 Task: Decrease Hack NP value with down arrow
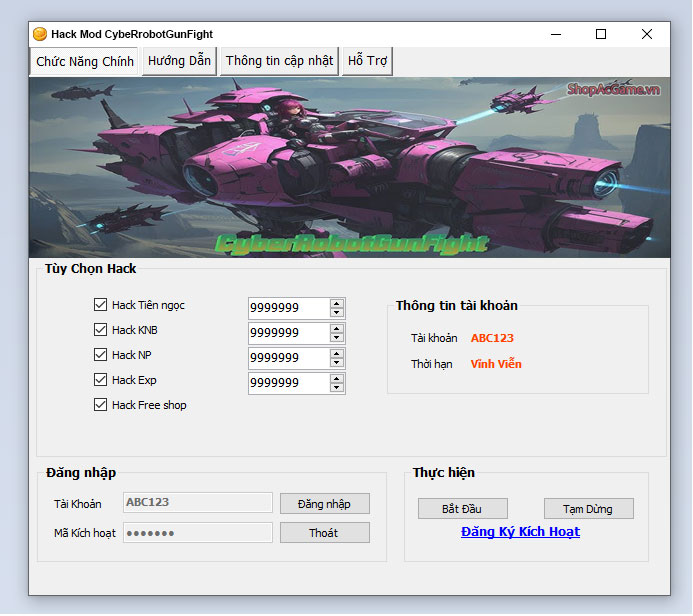coord(337,363)
